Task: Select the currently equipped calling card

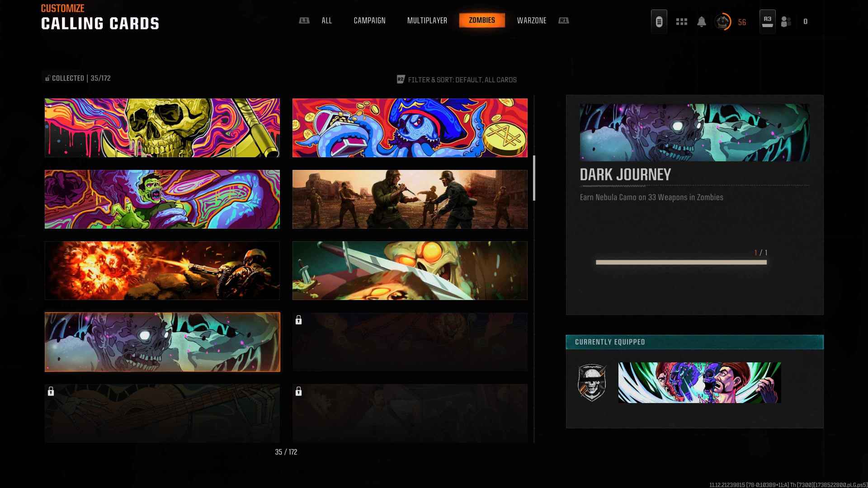Action: tap(699, 382)
